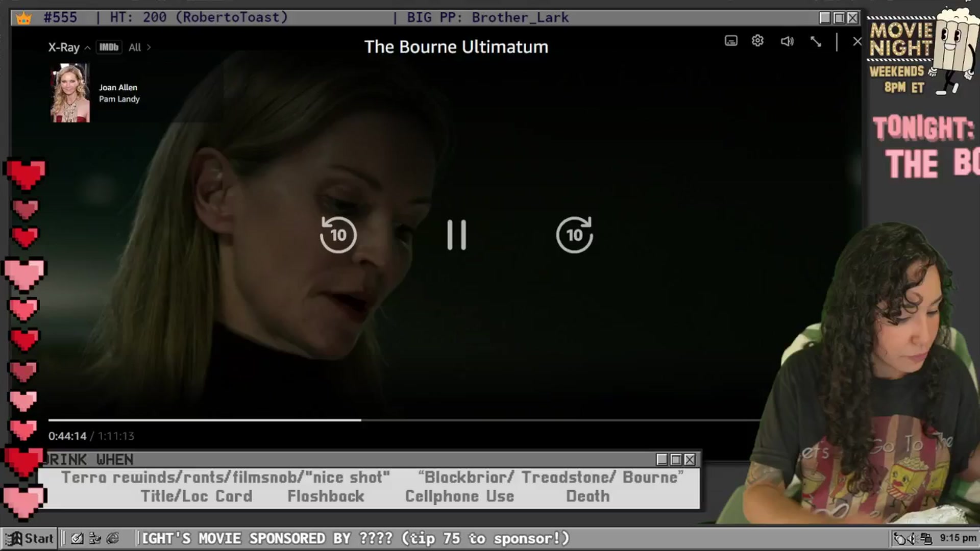980x551 pixels.
Task: Click the 1:11:13 total duration
Action: (x=116, y=436)
